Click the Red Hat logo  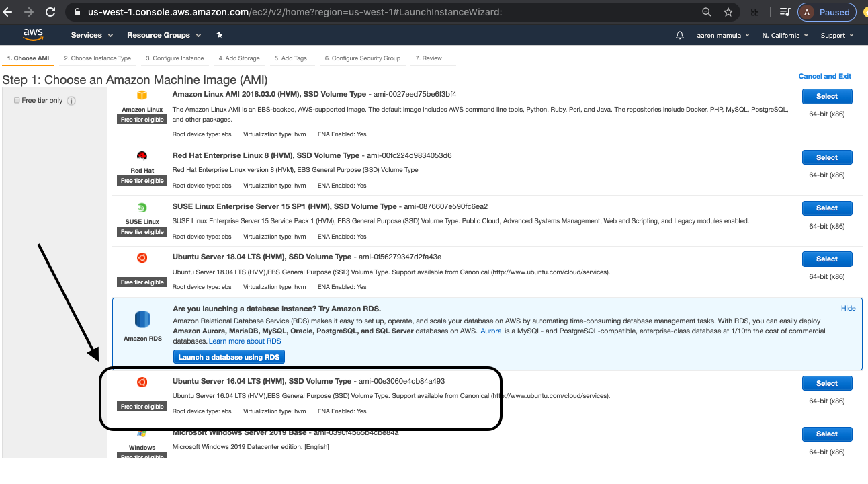coord(142,156)
